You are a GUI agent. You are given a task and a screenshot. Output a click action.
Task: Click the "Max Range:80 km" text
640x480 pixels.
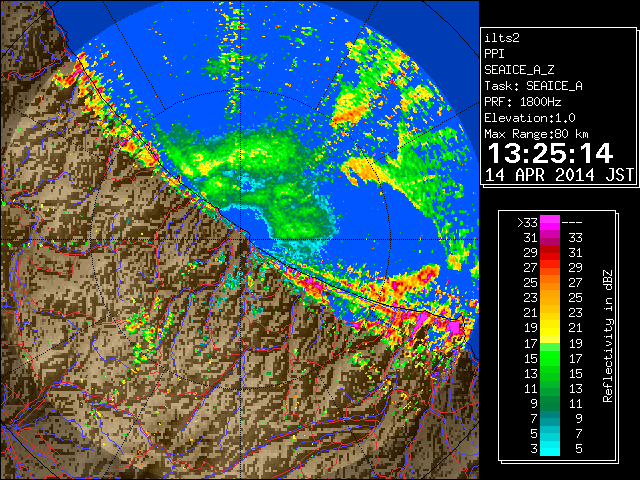point(536,134)
